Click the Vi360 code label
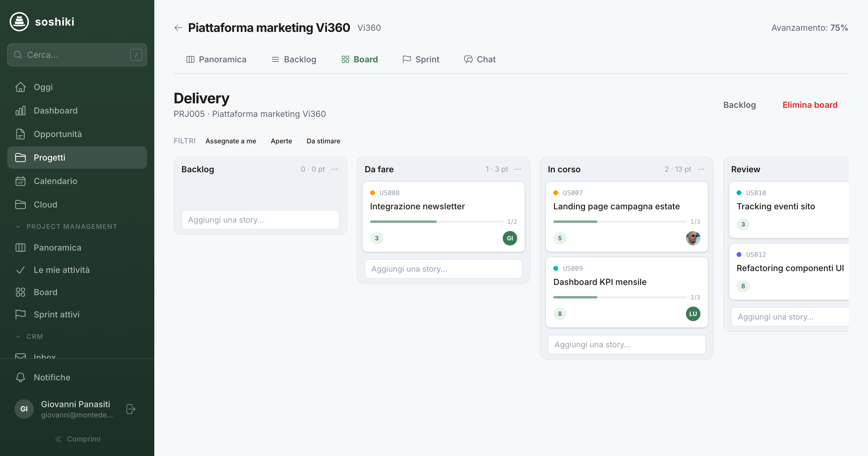Screen dimensions: 868x456 coord(369,28)
